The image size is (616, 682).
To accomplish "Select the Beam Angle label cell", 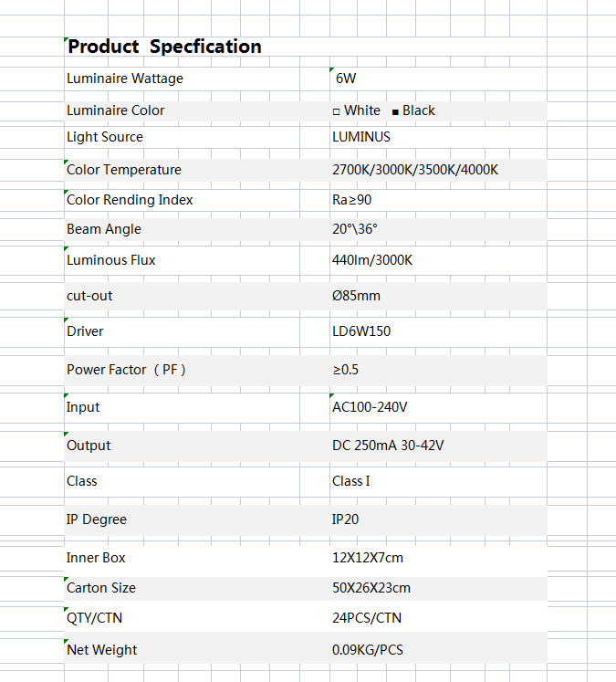I will click(104, 229).
